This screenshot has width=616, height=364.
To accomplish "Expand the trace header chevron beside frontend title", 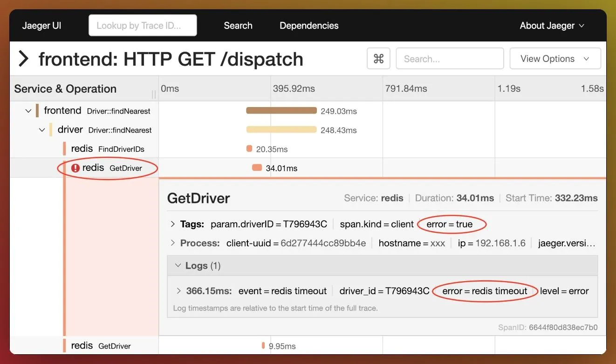I will point(23,59).
